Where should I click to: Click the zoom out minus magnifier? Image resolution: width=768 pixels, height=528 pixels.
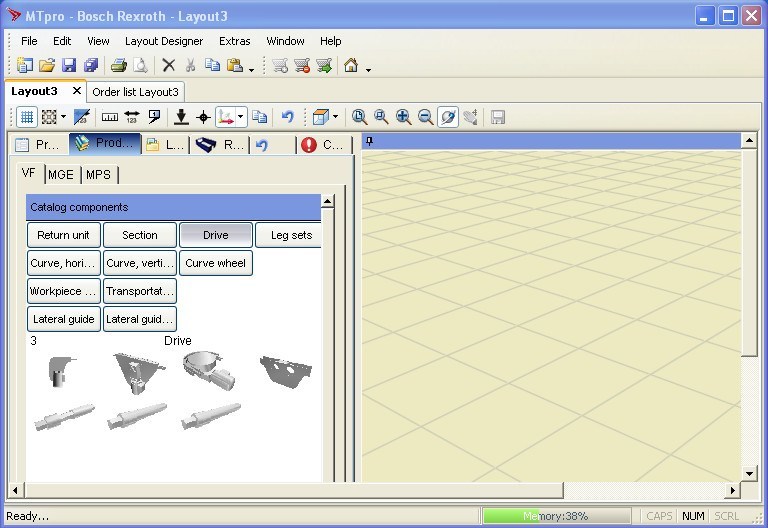(425, 117)
